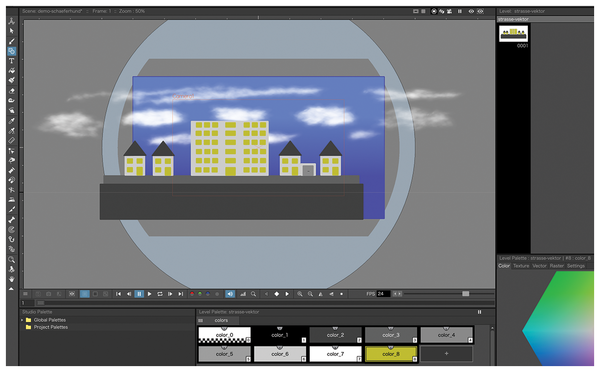Select the highlighted background color button

click(85, 294)
